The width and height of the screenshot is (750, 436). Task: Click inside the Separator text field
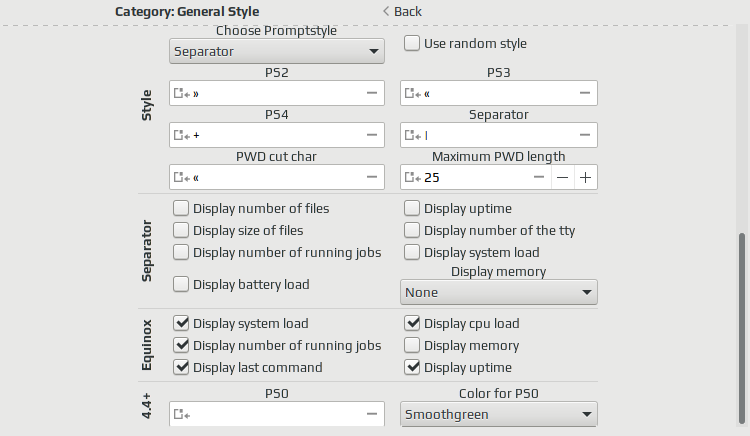(500, 135)
